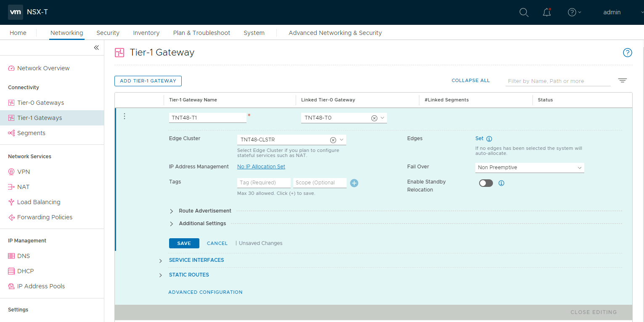Save the Tier-1 gateway

[184, 243]
